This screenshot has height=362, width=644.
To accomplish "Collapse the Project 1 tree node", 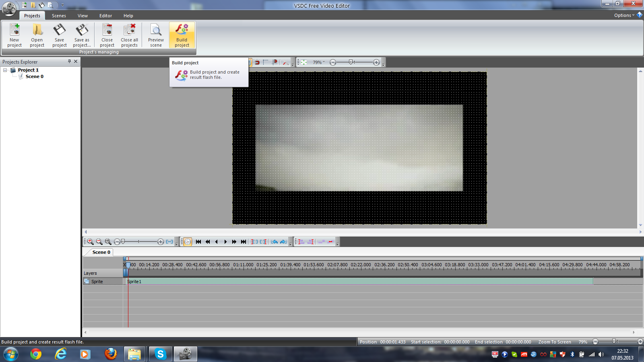I will 5,70.
